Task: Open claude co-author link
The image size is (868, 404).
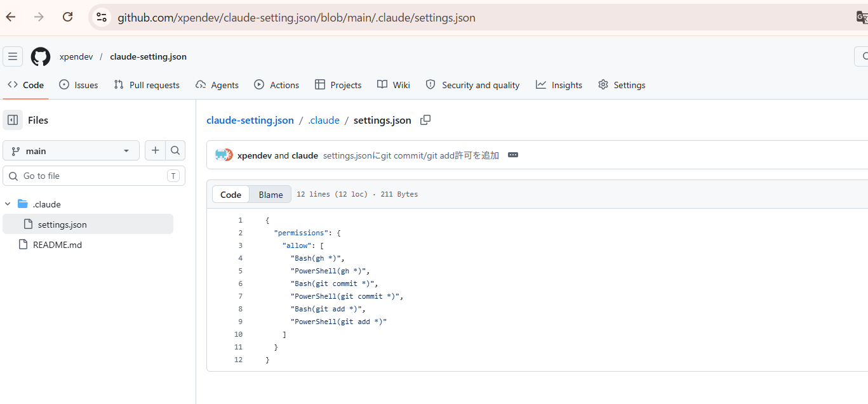Action: [305, 155]
